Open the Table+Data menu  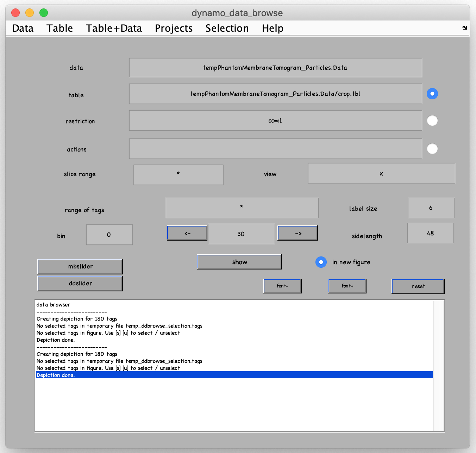[x=114, y=28]
